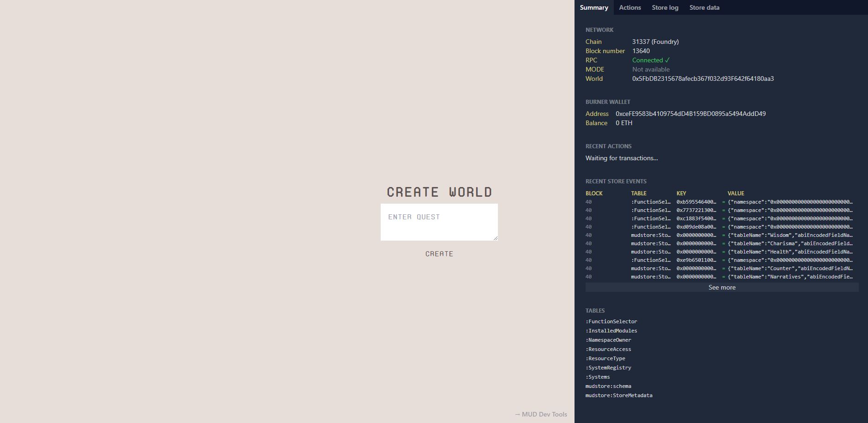Click event key 0xd09de08a00

(696, 227)
